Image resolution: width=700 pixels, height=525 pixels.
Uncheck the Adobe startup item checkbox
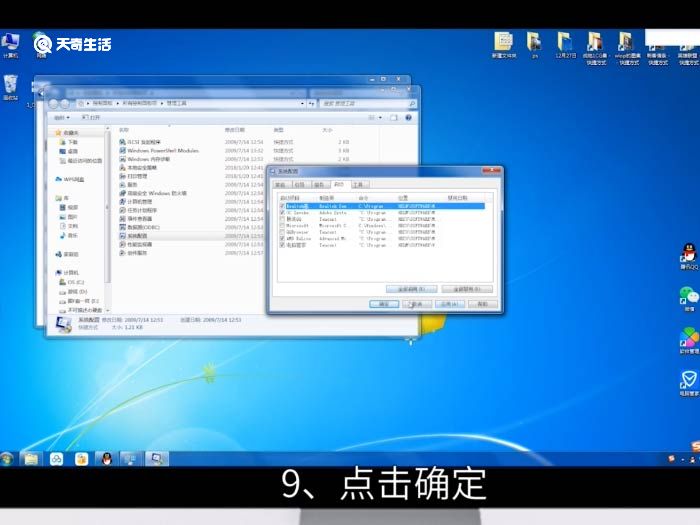click(282, 213)
